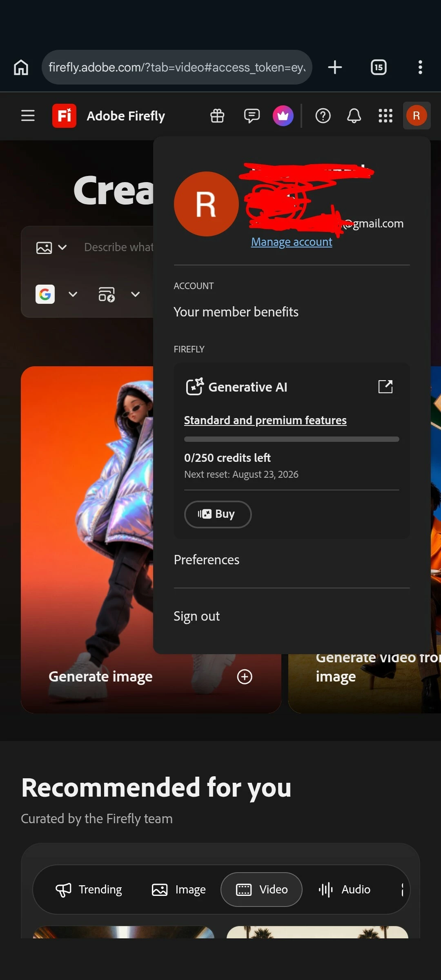
Task: Show the 15 open tabs
Action: point(379,67)
